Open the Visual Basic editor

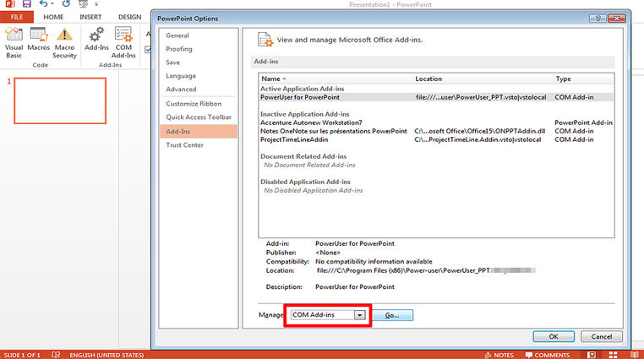14,43
